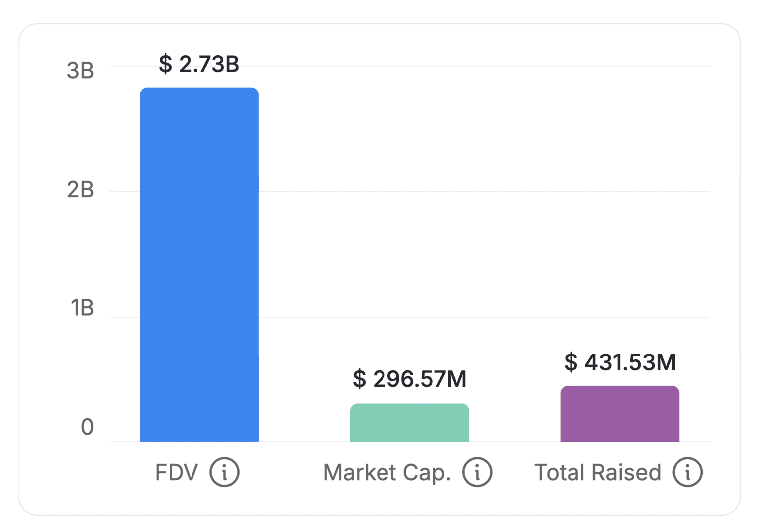
Task: Click the 2B horizontal gridline
Action: 484,191
